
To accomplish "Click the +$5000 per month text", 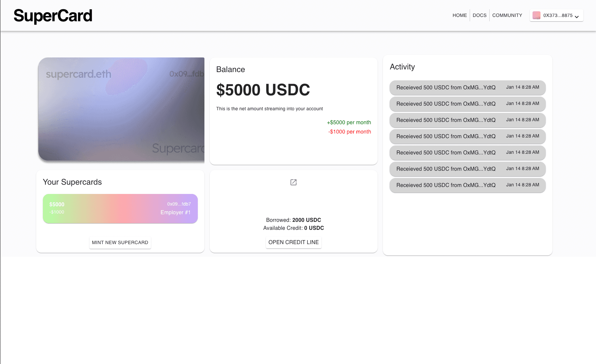I will [x=349, y=122].
